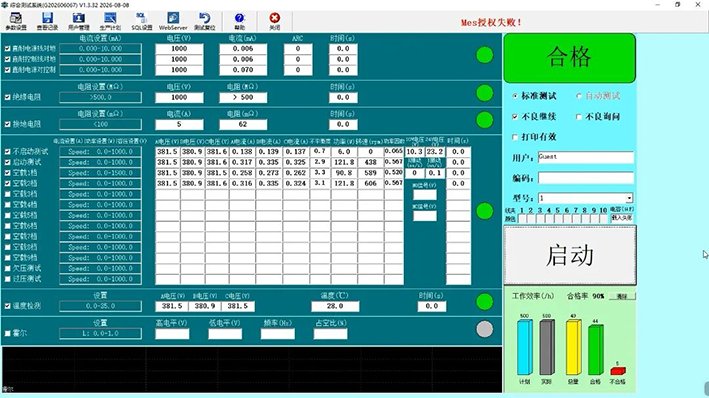Screen dimensions: 709x398
Task: Click 霍尔 频率(Hz) empty field
Action: pyautogui.click(x=278, y=334)
